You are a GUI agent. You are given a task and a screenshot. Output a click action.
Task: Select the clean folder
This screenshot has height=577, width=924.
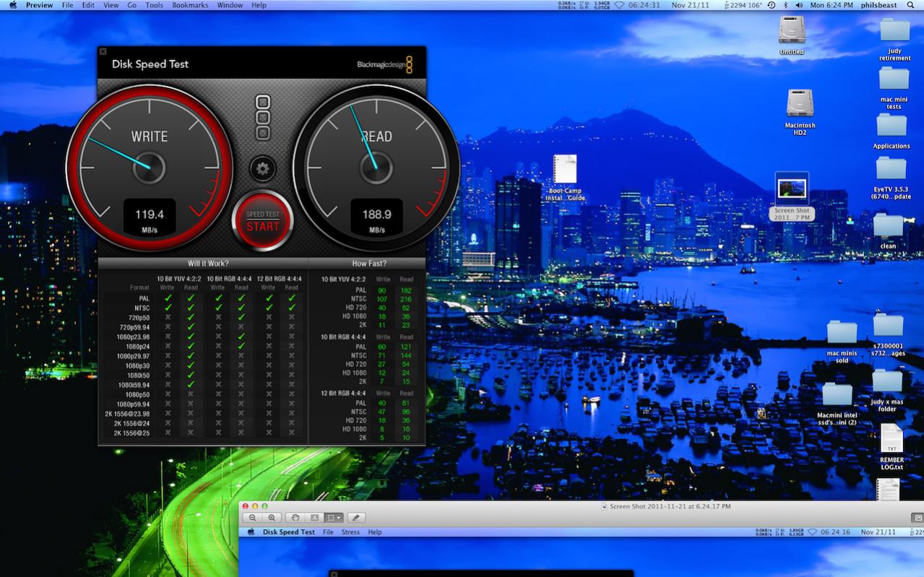tap(888, 231)
